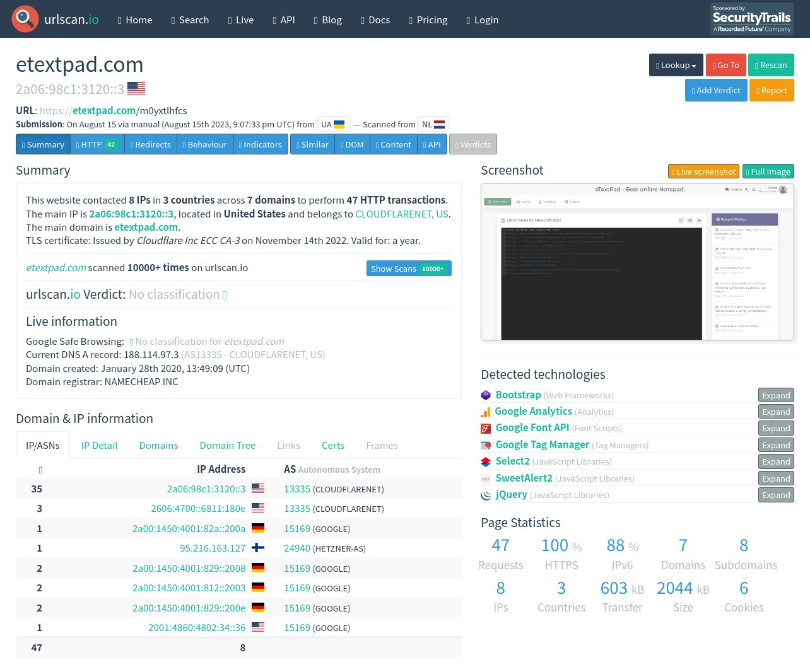Click the Finland flag in the Hetzner row
Viewport: 810px width, 672px height.
[x=258, y=548]
